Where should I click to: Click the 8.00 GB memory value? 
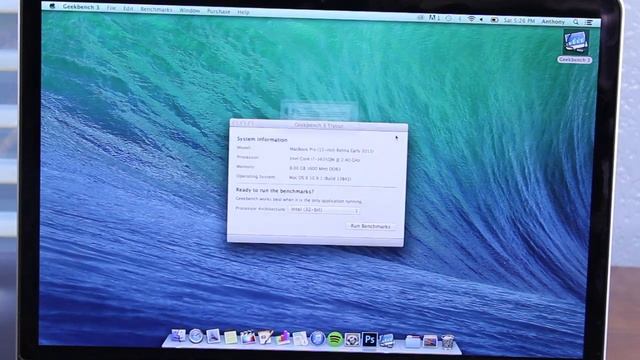pyautogui.click(x=315, y=168)
